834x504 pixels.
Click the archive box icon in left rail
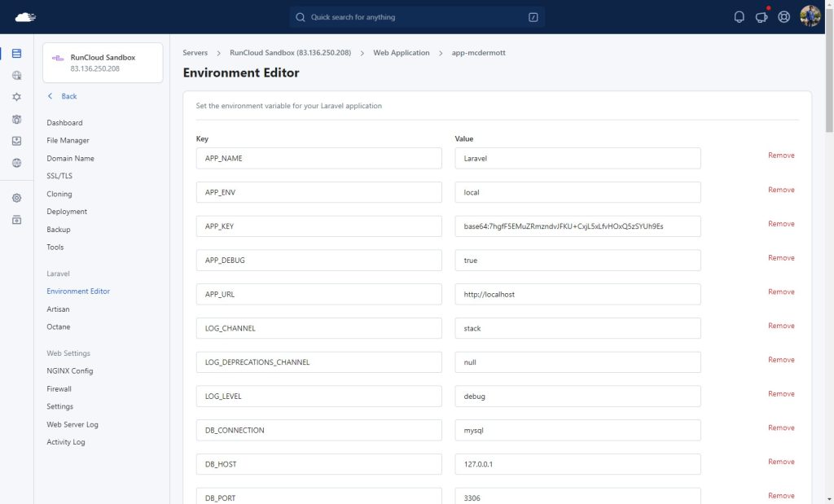(16, 220)
